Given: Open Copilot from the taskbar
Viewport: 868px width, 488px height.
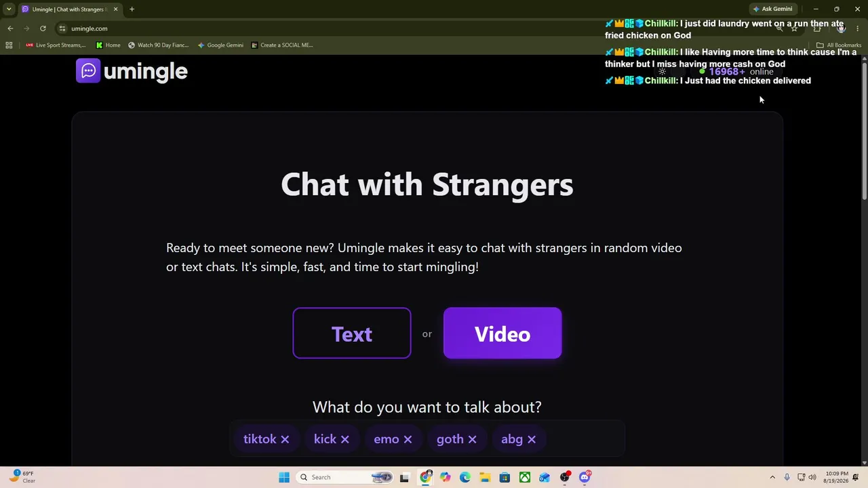Looking at the screenshot, I should [445, 477].
